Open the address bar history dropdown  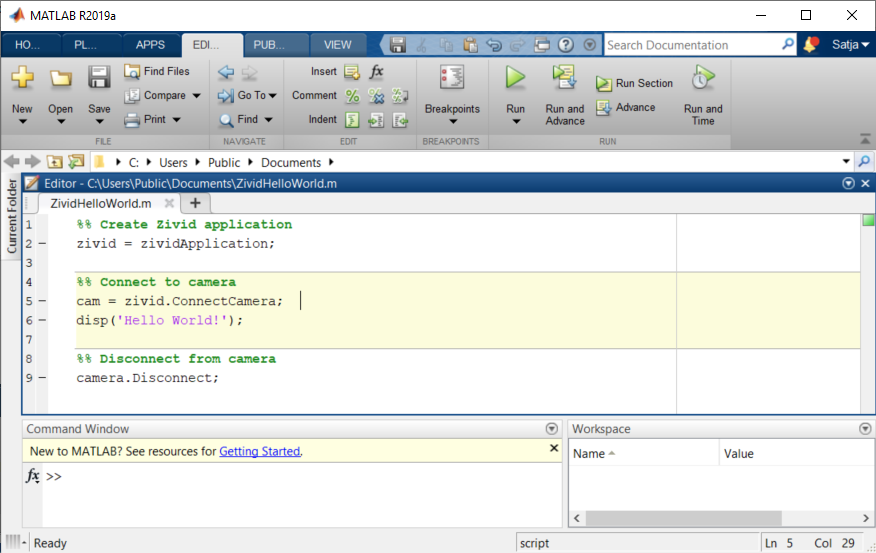[846, 162]
